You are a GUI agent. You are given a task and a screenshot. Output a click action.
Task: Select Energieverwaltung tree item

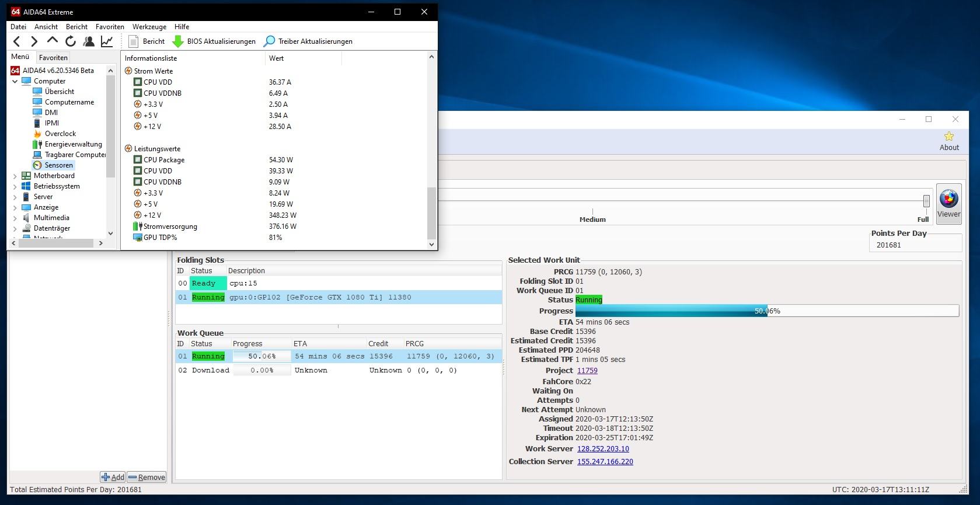click(x=73, y=144)
